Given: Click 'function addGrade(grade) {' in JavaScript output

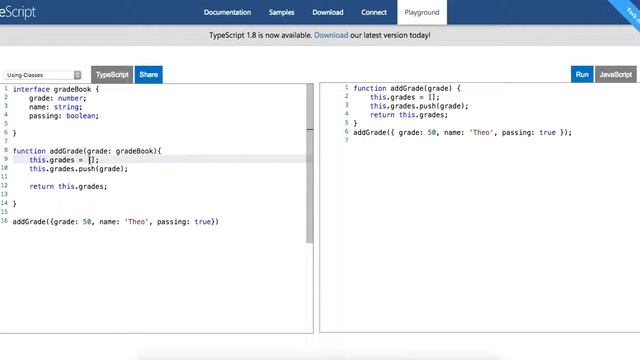Looking at the screenshot, I should coord(407,88).
